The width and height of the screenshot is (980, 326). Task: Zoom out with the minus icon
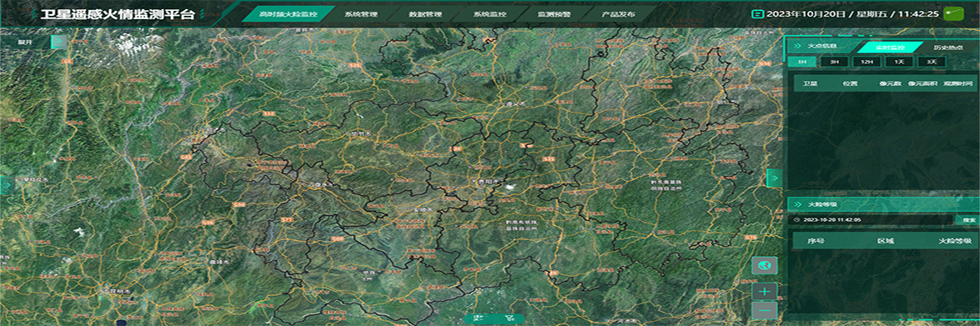(764, 310)
